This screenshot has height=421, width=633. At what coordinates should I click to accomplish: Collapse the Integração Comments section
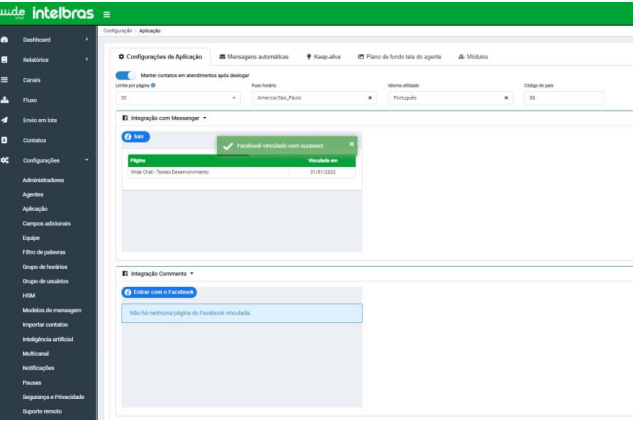coord(192,274)
